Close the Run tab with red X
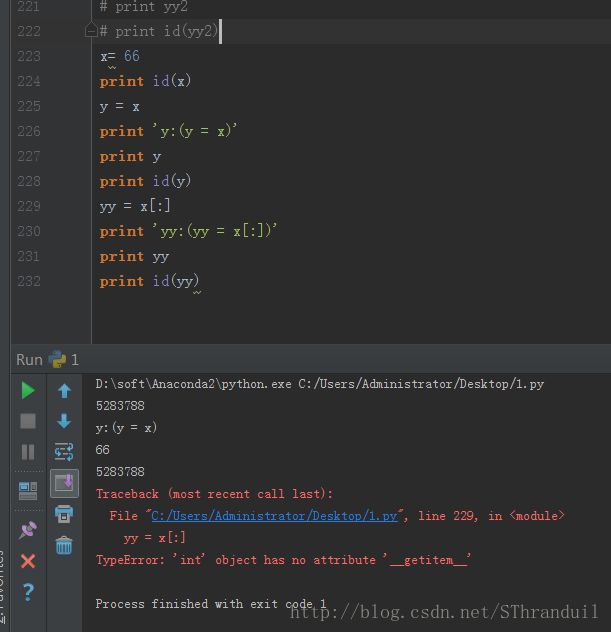The height and width of the screenshot is (632, 611). pyautogui.click(x=28, y=561)
